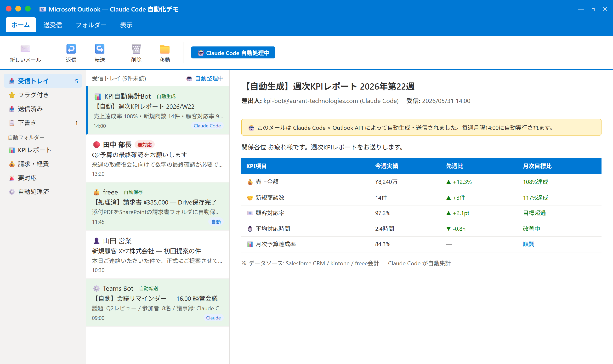The height and width of the screenshot is (364, 613).
Task: Open the 下書き folder
Action: [43, 123]
